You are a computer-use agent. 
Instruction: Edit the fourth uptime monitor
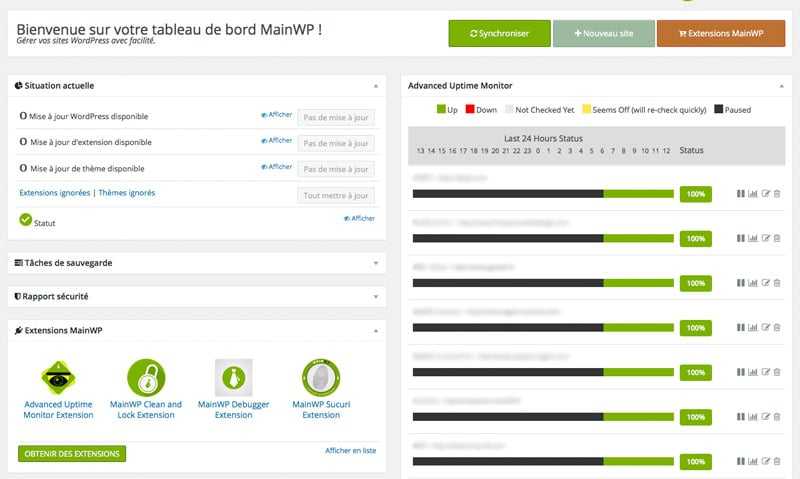(x=765, y=327)
